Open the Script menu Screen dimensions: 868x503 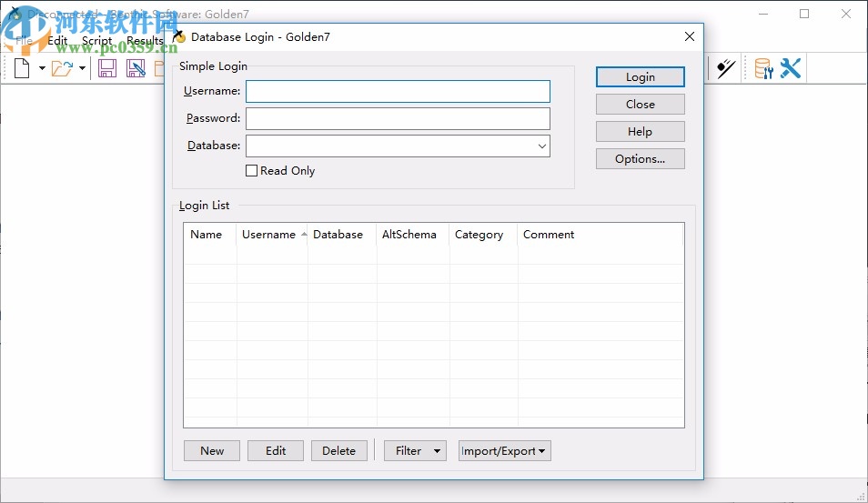(x=96, y=41)
